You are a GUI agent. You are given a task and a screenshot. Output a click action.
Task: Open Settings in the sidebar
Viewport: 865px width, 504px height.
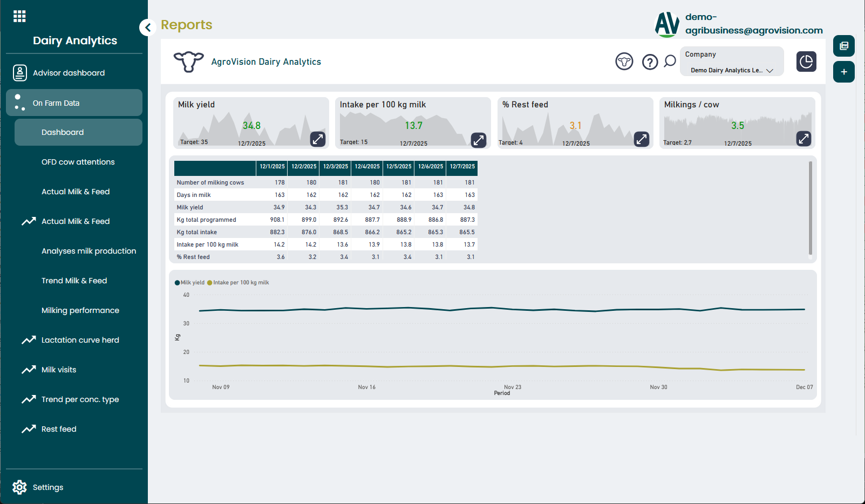[x=47, y=487]
